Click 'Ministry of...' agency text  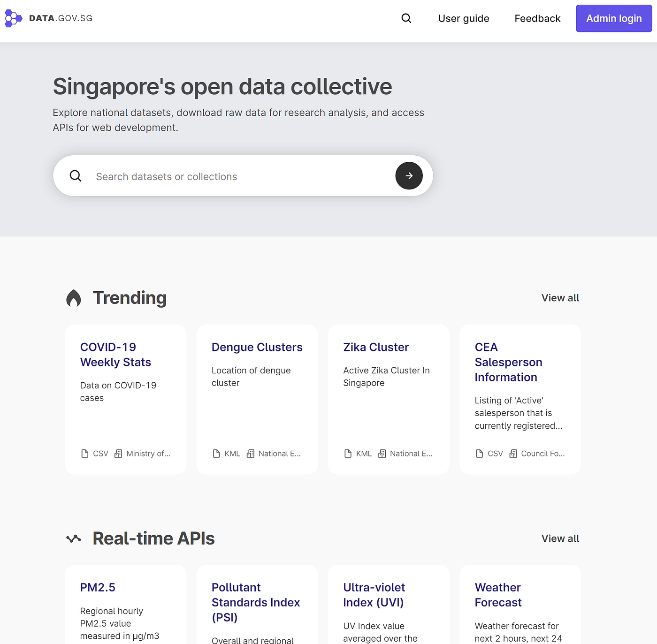tap(148, 454)
